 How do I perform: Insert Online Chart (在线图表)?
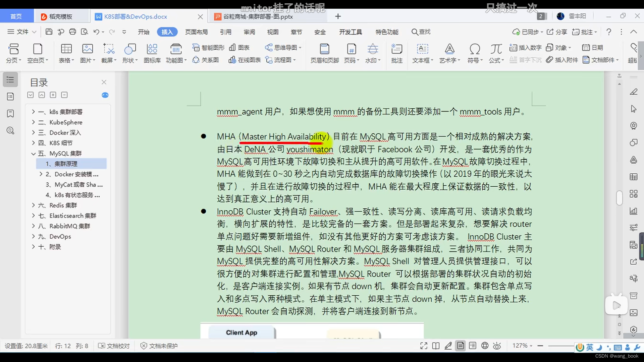pyautogui.click(x=245, y=60)
